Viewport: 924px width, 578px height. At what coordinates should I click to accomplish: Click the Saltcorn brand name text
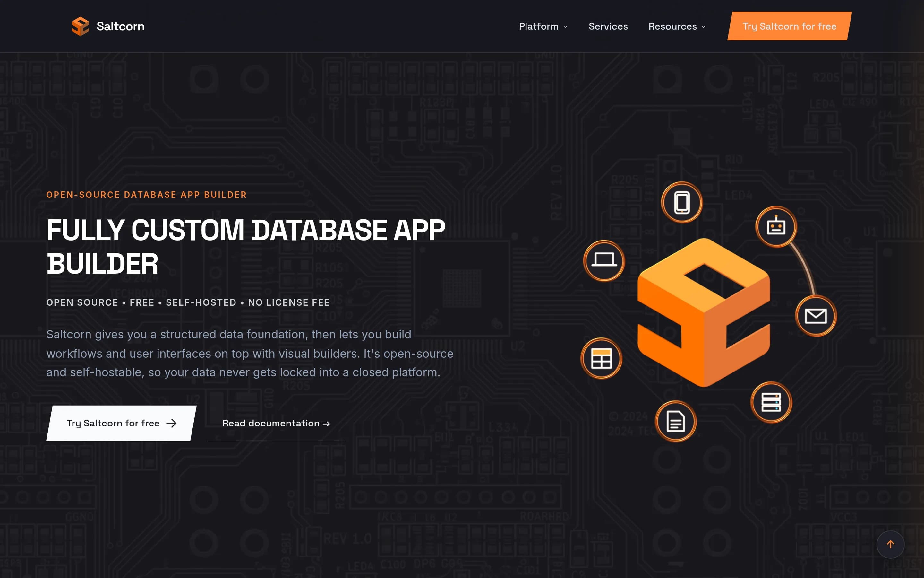point(120,26)
